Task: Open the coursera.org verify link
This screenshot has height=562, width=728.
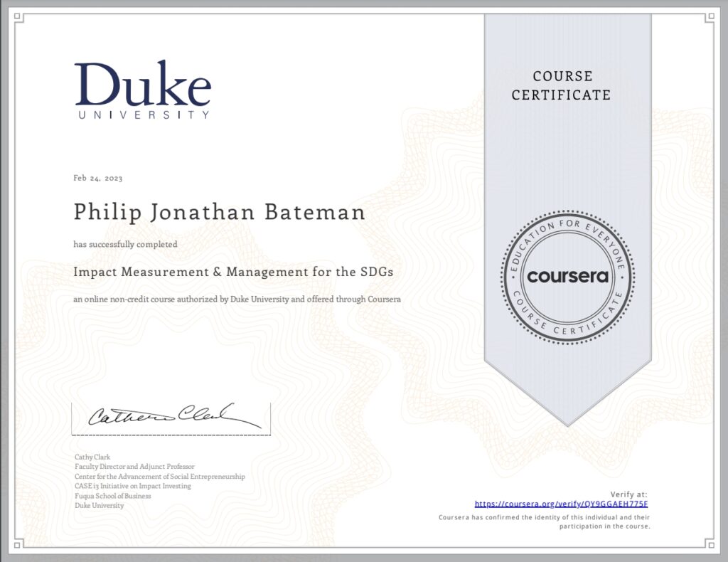Action: point(561,504)
